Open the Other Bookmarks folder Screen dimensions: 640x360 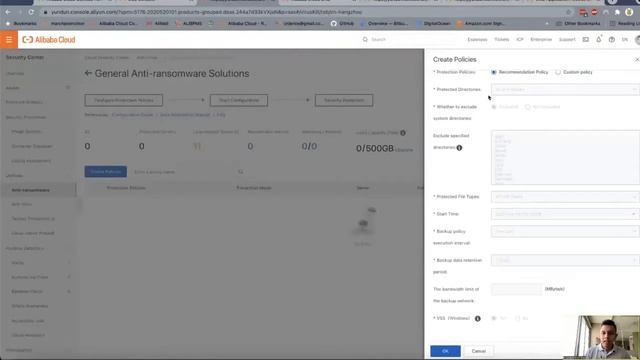(x=578, y=24)
